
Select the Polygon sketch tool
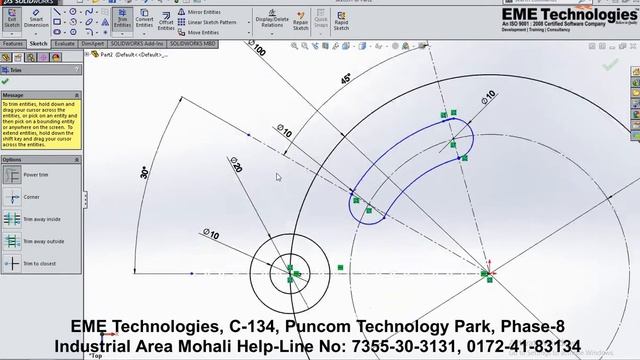[x=73, y=31]
